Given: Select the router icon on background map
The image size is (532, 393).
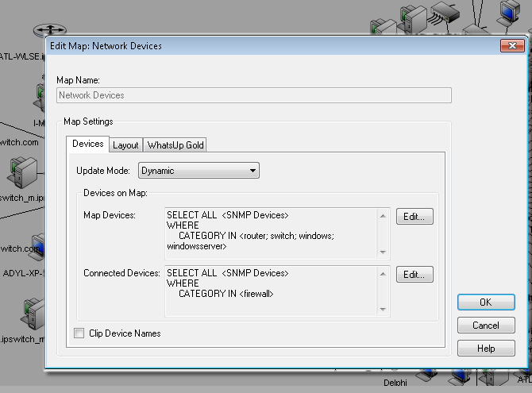Looking at the screenshot, I should 50,30.
